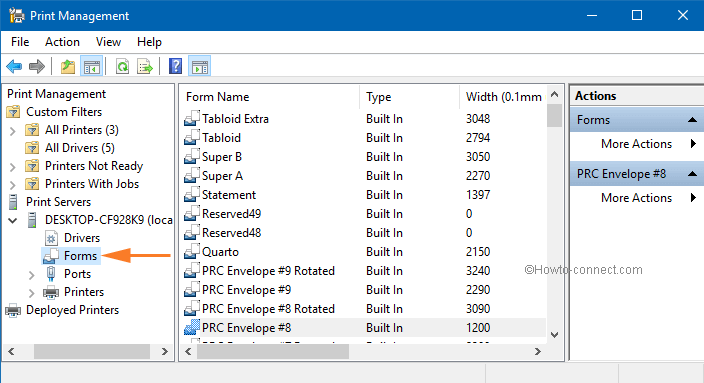Screen dimensions: 704x383
Task: Click the Up one level folder icon
Action: pyautogui.click(x=68, y=66)
